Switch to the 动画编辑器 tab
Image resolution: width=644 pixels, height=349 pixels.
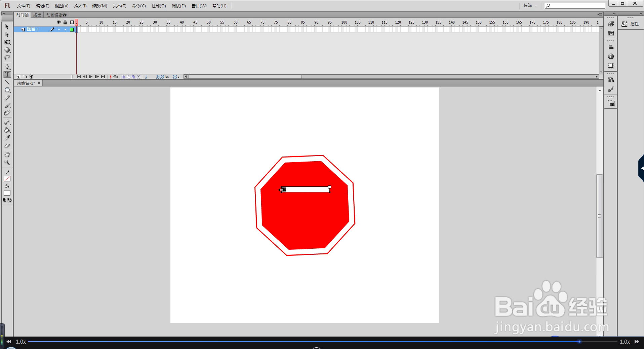click(x=56, y=14)
